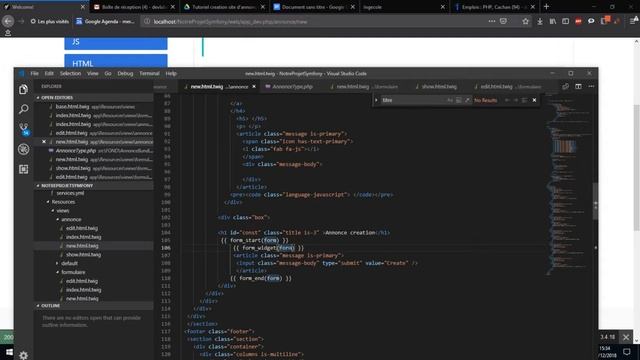Screen dimensions: 640x360
Task: Open the Terminal menu
Action: click(x=149, y=73)
